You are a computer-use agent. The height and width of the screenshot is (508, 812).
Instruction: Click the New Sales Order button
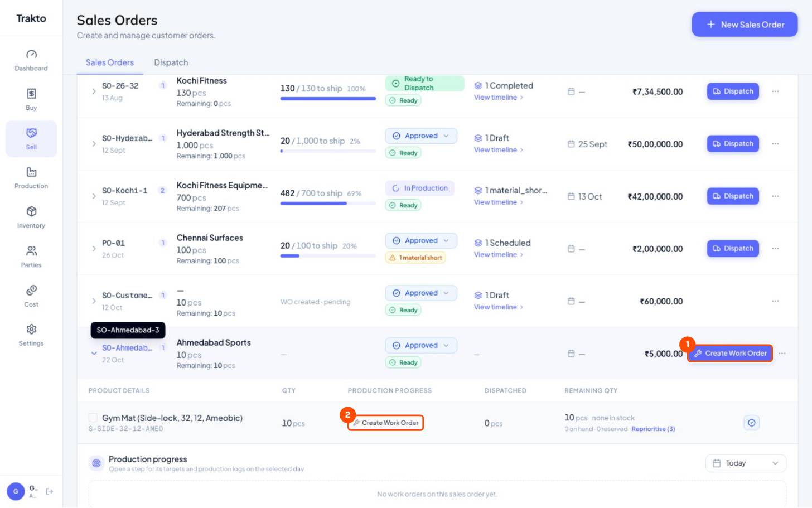click(x=745, y=25)
